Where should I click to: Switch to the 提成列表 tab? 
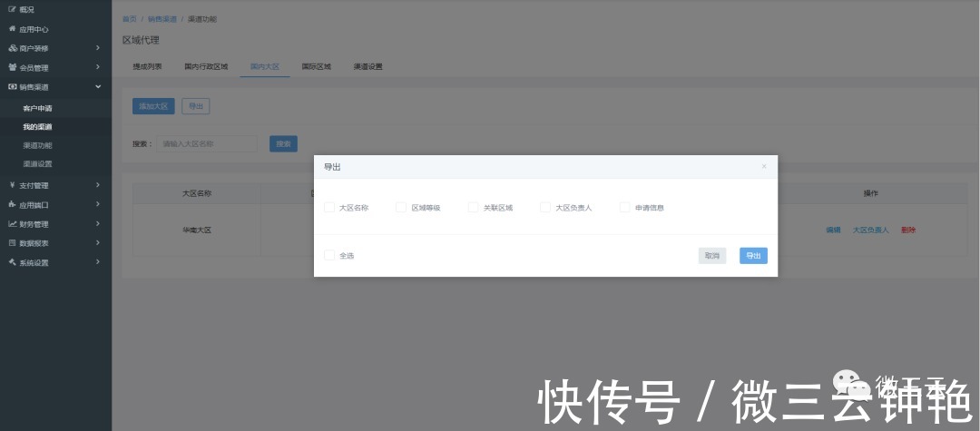[x=148, y=66]
